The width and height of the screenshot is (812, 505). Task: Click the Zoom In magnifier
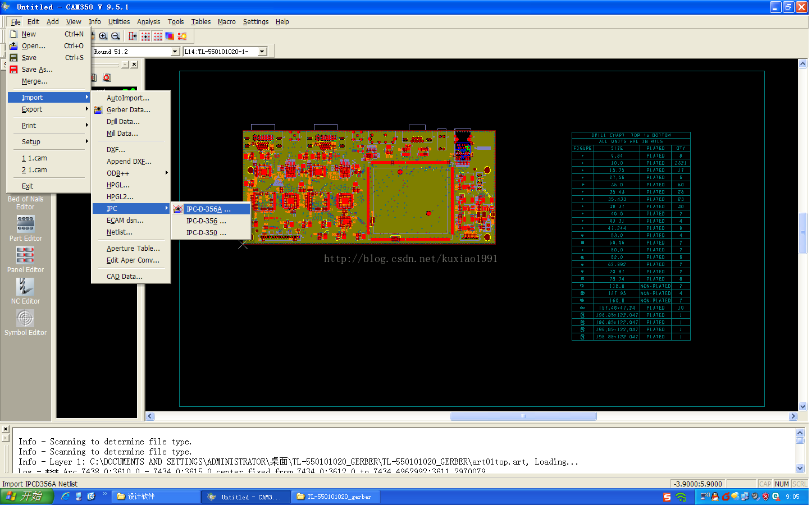(103, 36)
